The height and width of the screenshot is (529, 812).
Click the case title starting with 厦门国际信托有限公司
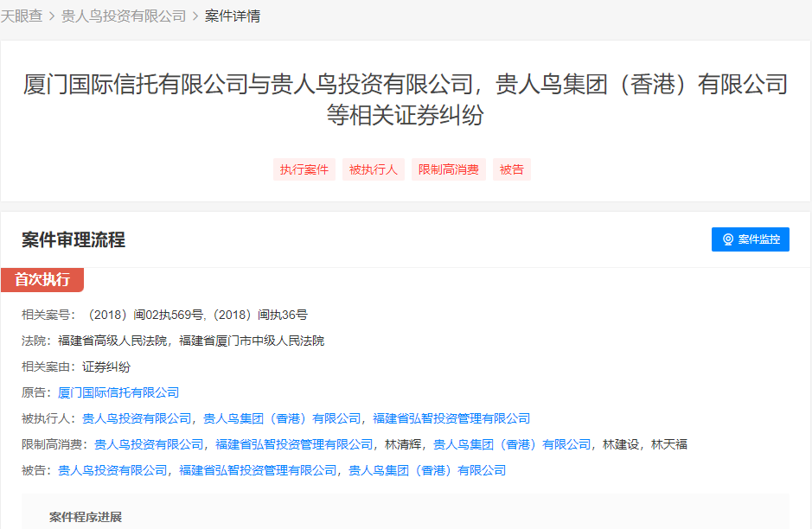point(406,99)
